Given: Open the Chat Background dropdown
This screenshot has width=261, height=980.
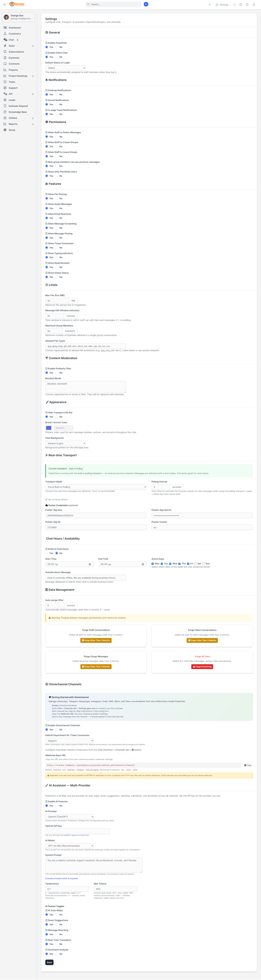Looking at the screenshot, I should coord(65,443).
